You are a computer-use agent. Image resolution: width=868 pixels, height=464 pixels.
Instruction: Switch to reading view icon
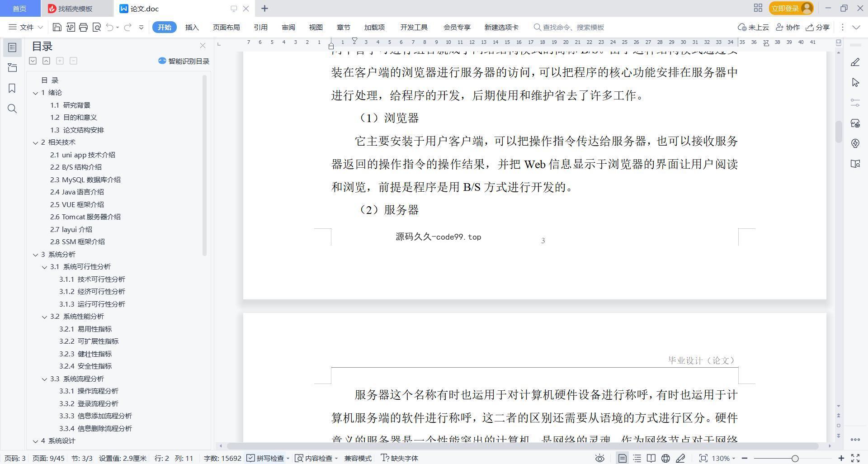pos(651,458)
